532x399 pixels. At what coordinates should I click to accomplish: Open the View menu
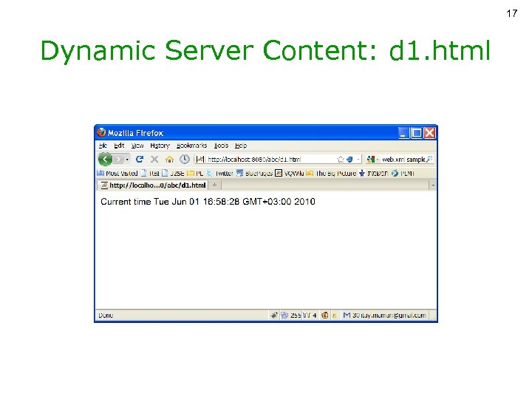click(x=137, y=146)
